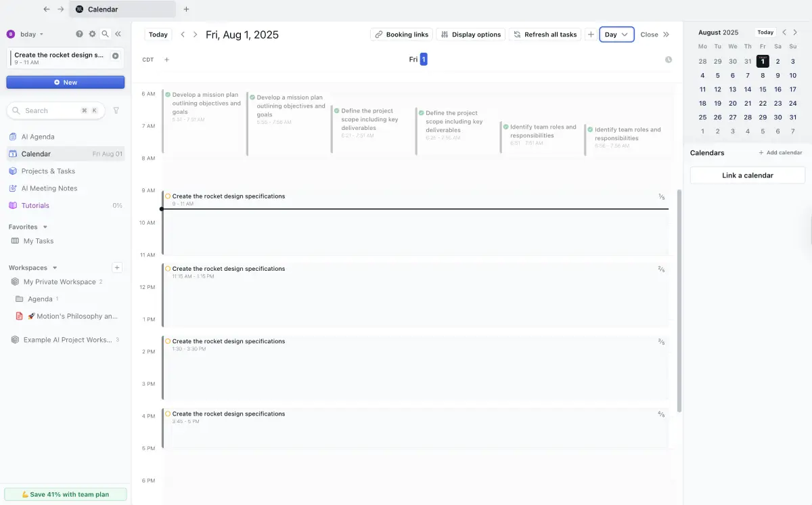Image resolution: width=812 pixels, height=505 pixels.
Task: Go to the previous day arrow
Action: pyautogui.click(x=183, y=35)
